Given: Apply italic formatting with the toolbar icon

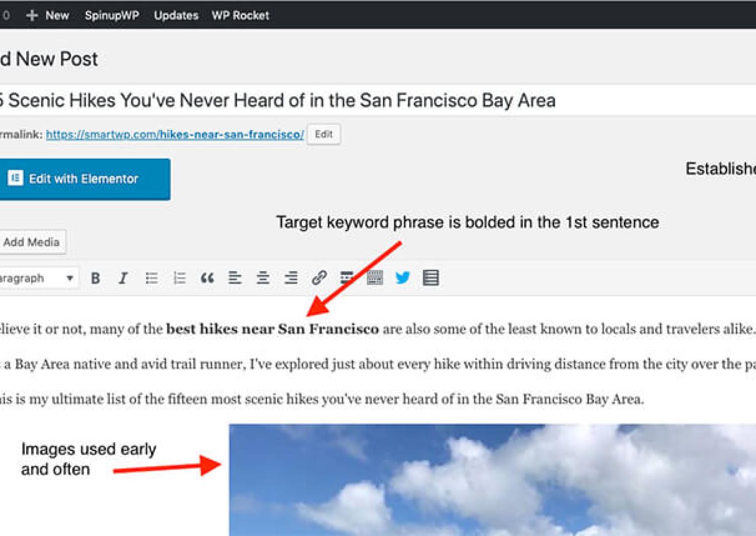Looking at the screenshot, I should click(x=123, y=278).
